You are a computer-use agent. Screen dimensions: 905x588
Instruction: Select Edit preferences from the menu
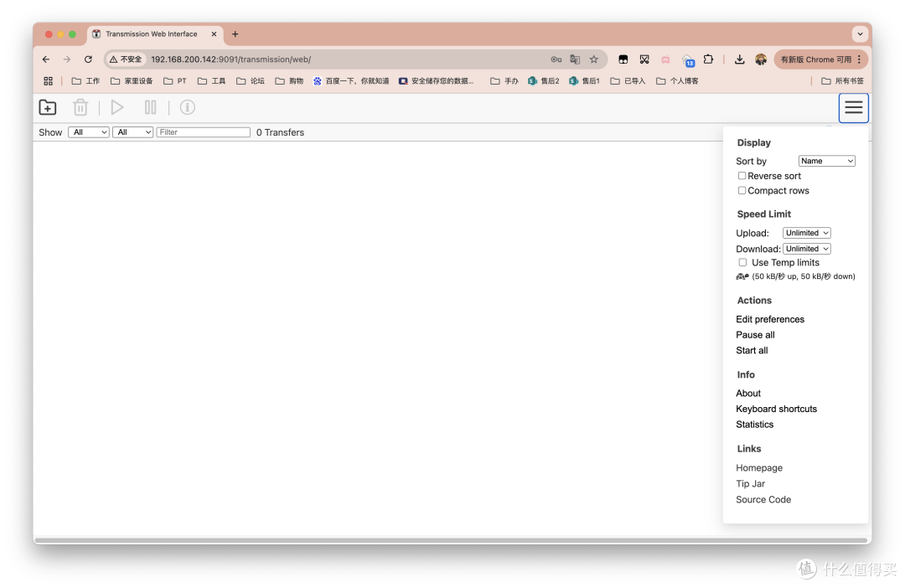[x=770, y=318]
